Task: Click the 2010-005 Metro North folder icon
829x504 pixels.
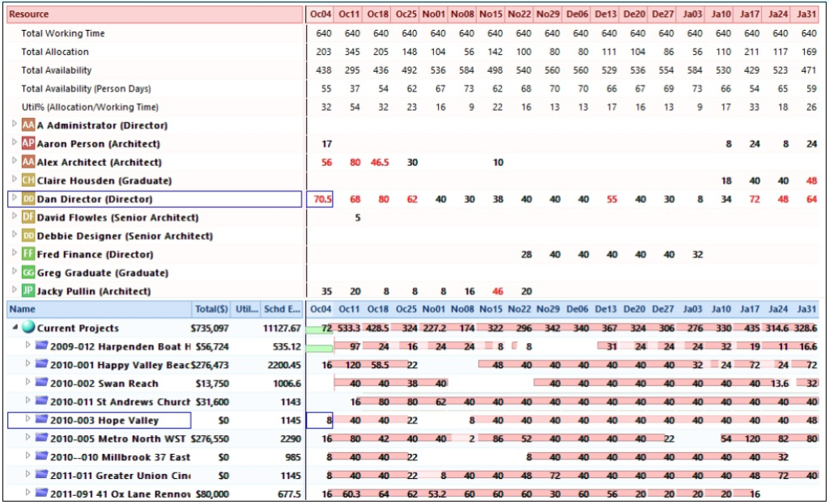Action: click(42, 438)
